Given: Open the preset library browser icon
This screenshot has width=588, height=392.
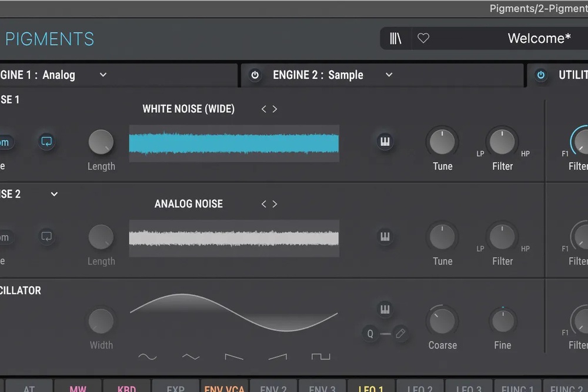Looking at the screenshot, I should click(395, 38).
